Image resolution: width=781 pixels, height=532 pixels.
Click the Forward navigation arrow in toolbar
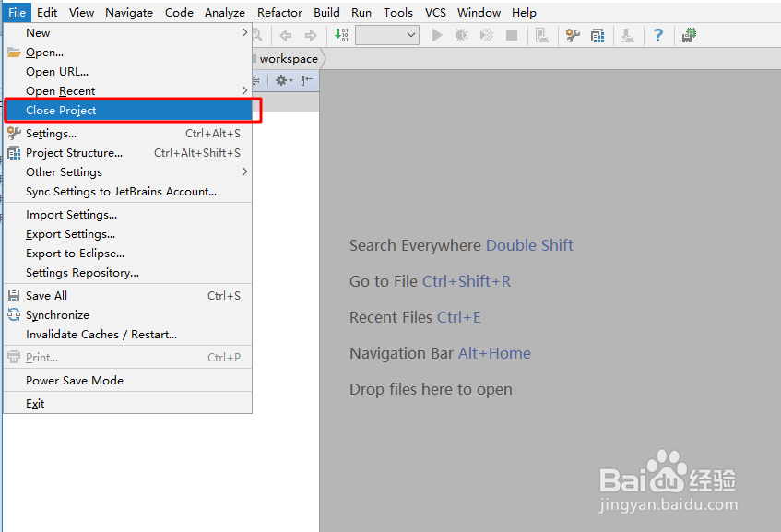click(311, 35)
